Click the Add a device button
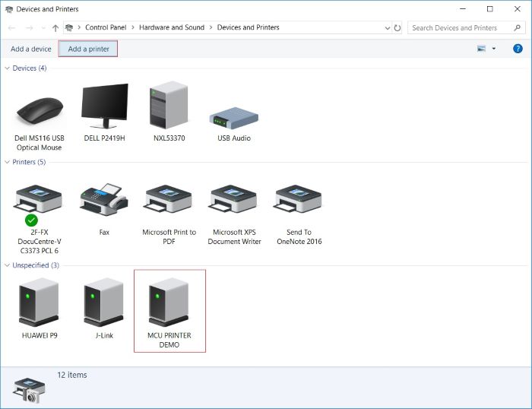 click(31, 49)
